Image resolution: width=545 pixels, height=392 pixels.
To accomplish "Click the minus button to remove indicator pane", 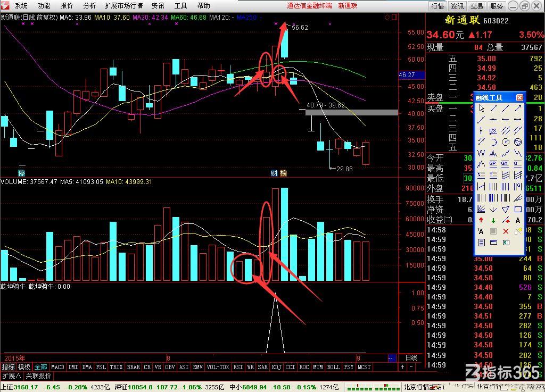I will tap(411, 366).
